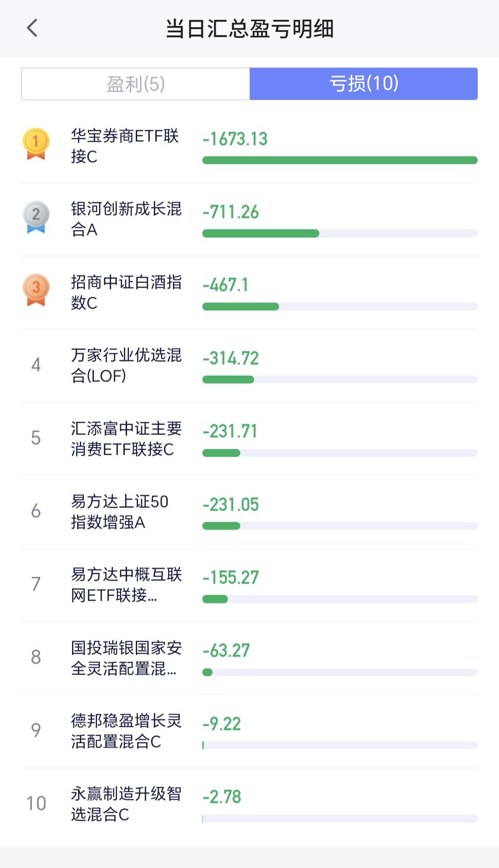Screen dimensions: 499x868
Task: Open 永赢制造升级智选混合C entry
Action: [249, 804]
